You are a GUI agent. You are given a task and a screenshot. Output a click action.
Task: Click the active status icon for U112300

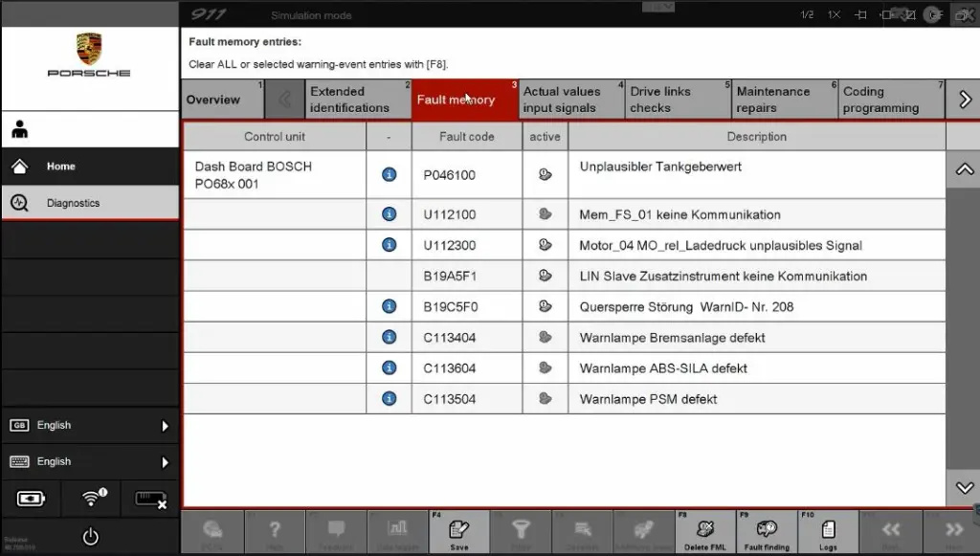coord(546,245)
